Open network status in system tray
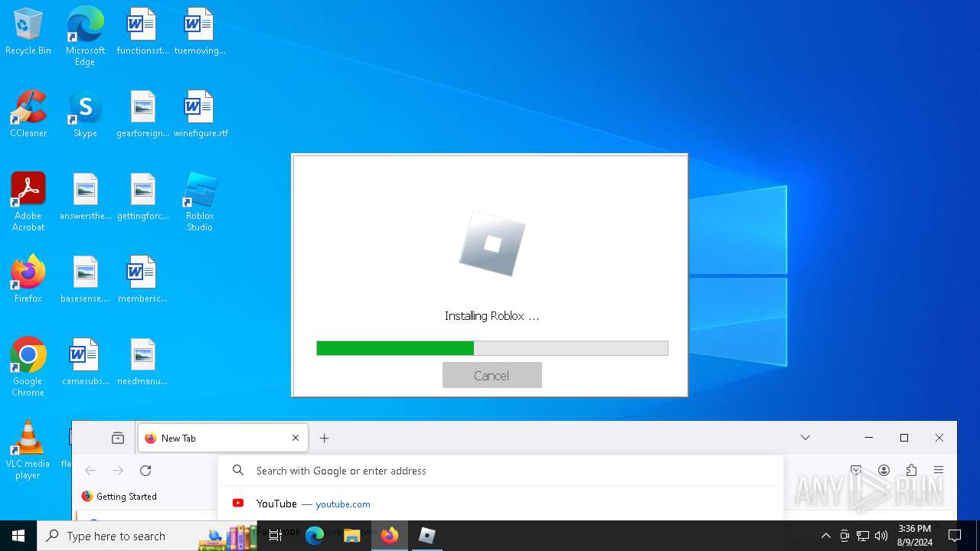This screenshot has width=980, height=551. coord(863,536)
